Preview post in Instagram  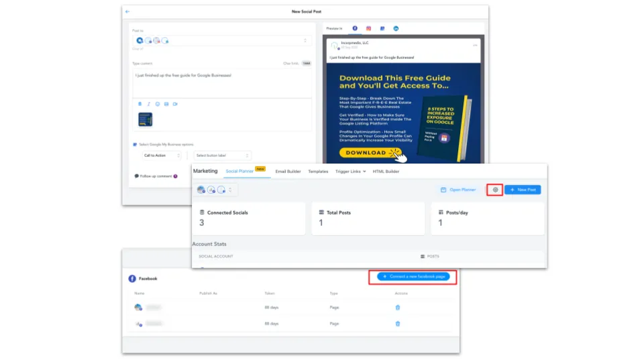(x=368, y=28)
